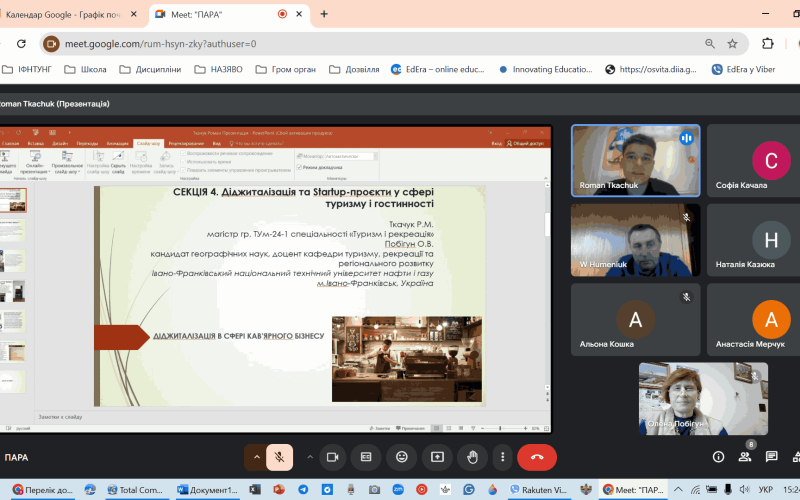This screenshot has width=800, height=500.
Task: Click Скрыть слайд icon in PowerPoint ribbon
Action: 118,162
